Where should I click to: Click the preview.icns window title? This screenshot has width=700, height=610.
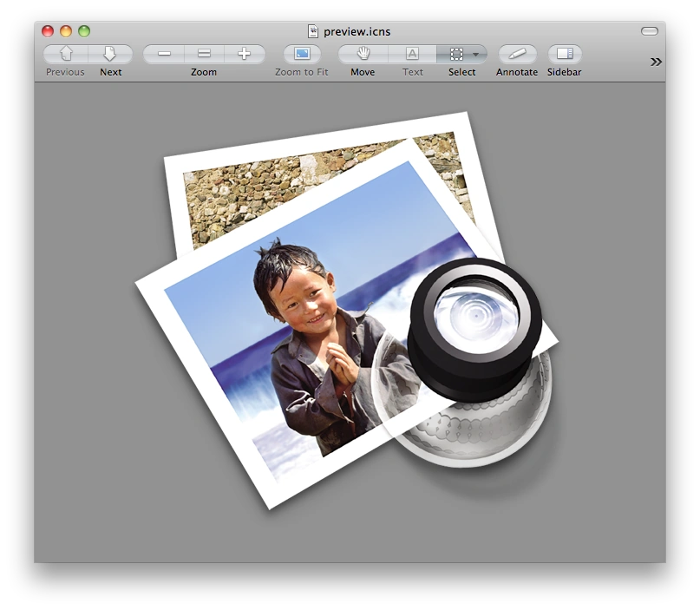click(x=357, y=32)
